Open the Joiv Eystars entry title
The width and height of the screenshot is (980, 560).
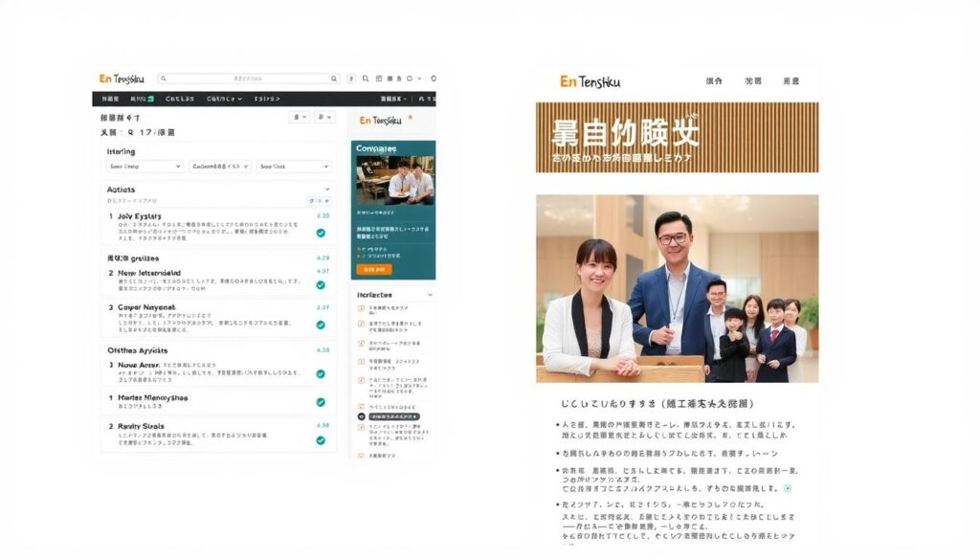[140, 216]
